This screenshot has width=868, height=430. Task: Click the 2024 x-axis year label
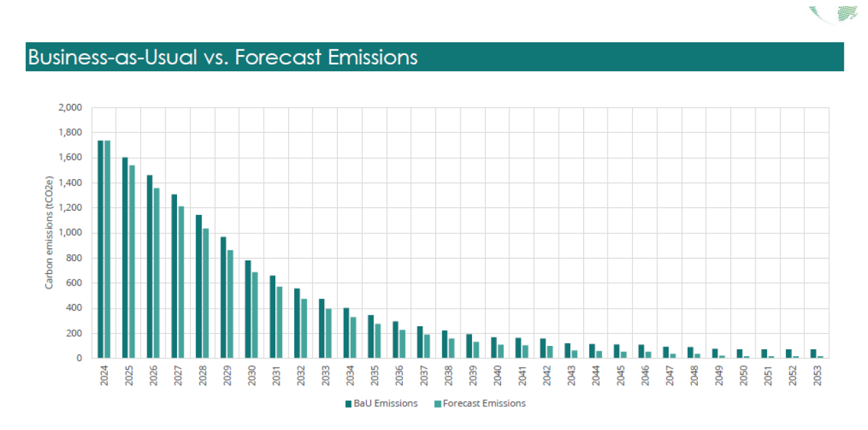pos(104,376)
